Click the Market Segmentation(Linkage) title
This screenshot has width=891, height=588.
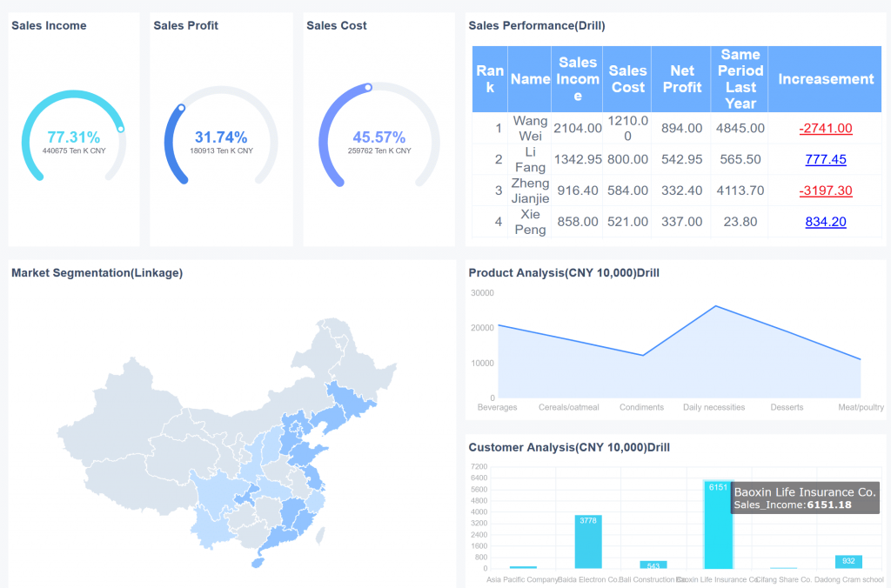[97, 273]
